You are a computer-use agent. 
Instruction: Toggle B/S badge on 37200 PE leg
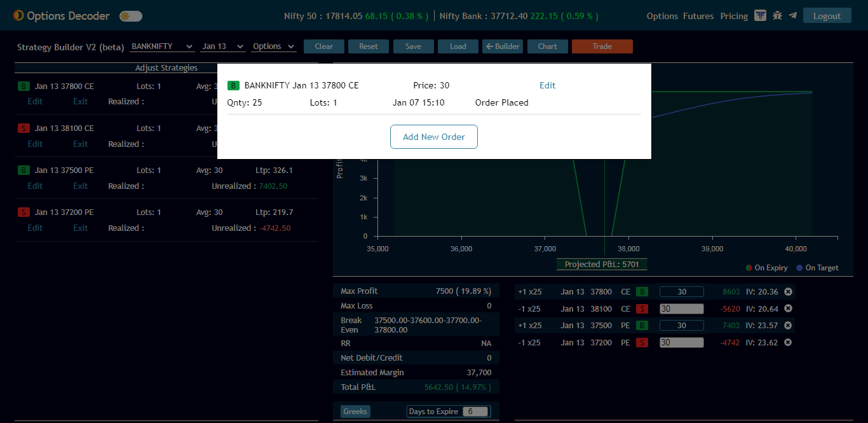pyautogui.click(x=642, y=342)
